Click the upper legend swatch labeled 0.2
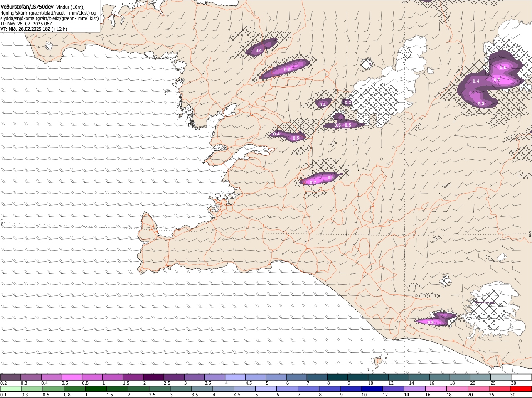The width and height of the screenshot is (532, 398). 11,377
